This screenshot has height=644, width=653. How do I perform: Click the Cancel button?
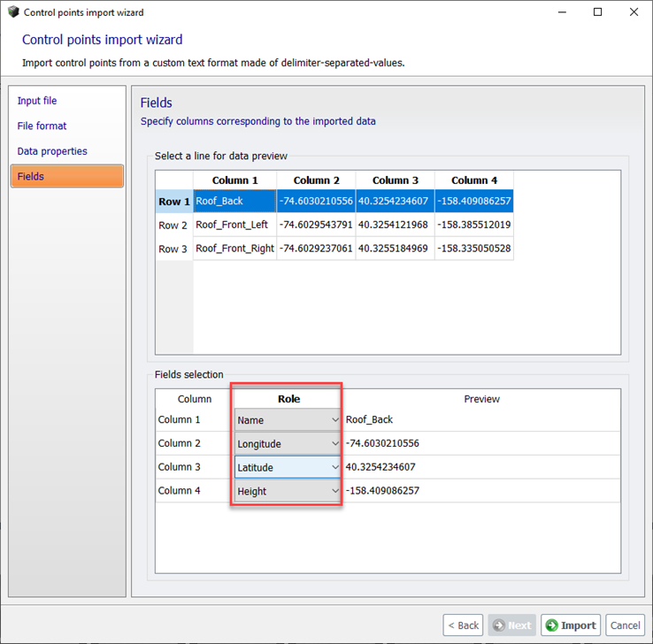click(x=625, y=625)
